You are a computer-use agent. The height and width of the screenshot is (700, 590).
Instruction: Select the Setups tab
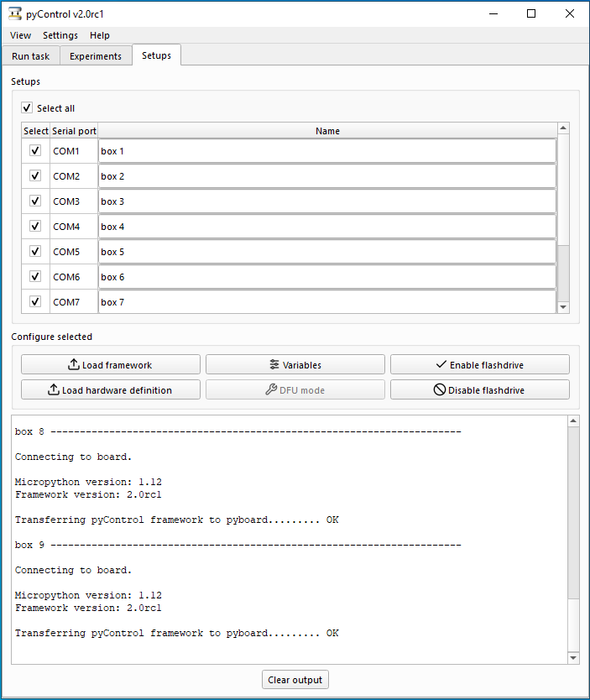(x=156, y=55)
